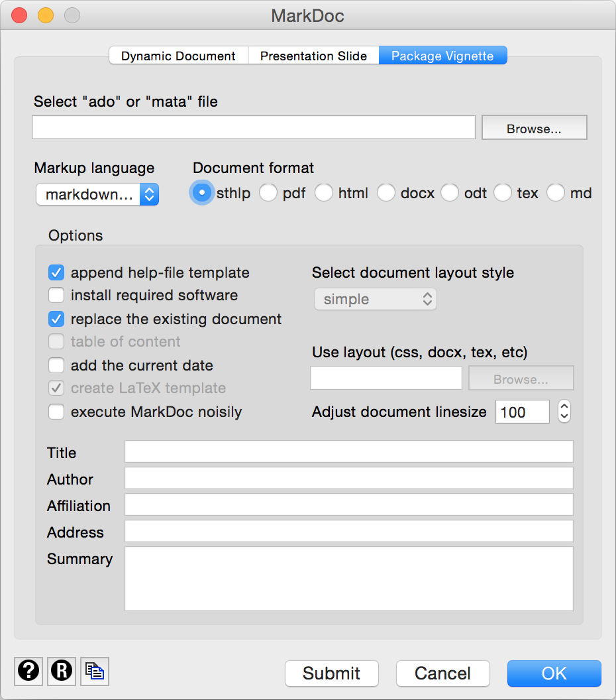Screen dimensions: 616x700
Task: Browse for an ado or mata file
Action: pyautogui.click(x=534, y=128)
